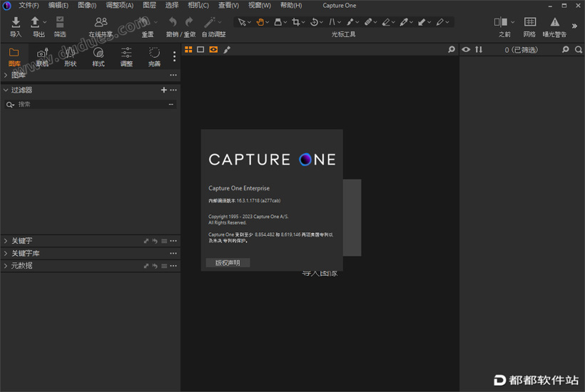Expand the 关键字库 (Keyword Library) panel
Screen dimensions: 585x392
pos(6,254)
